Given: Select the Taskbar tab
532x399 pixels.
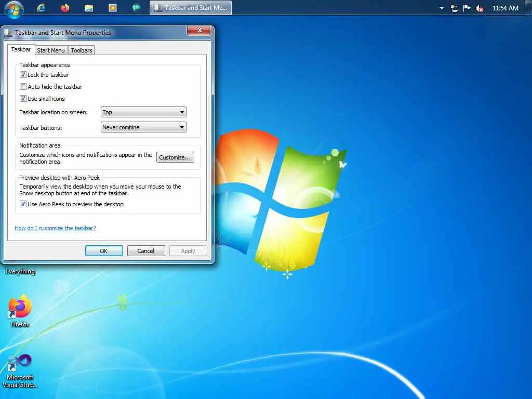Looking at the screenshot, I should point(21,49).
